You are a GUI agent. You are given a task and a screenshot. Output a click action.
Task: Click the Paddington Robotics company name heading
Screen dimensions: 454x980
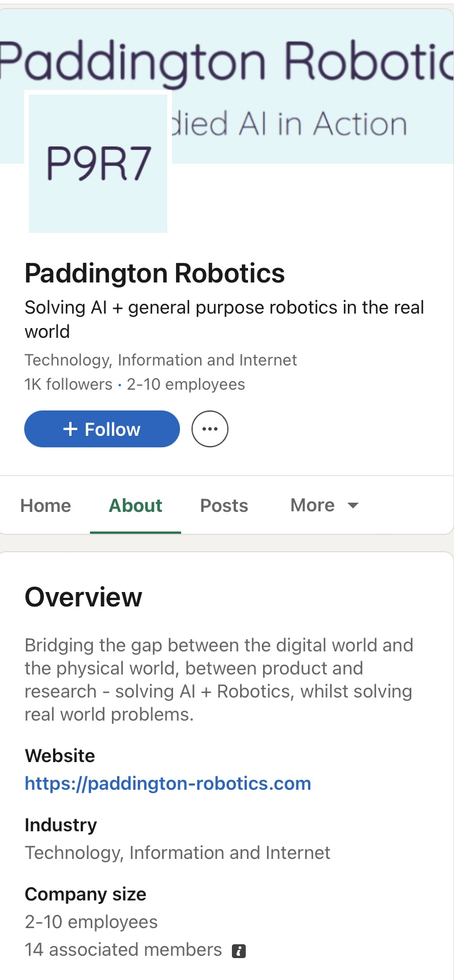click(155, 273)
